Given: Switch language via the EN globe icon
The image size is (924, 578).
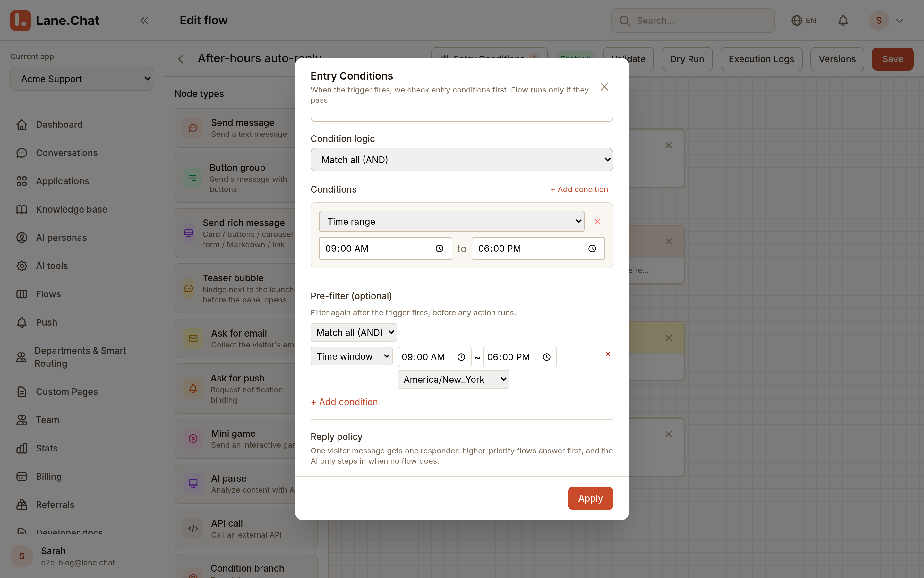Looking at the screenshot, I should (804, 21).
